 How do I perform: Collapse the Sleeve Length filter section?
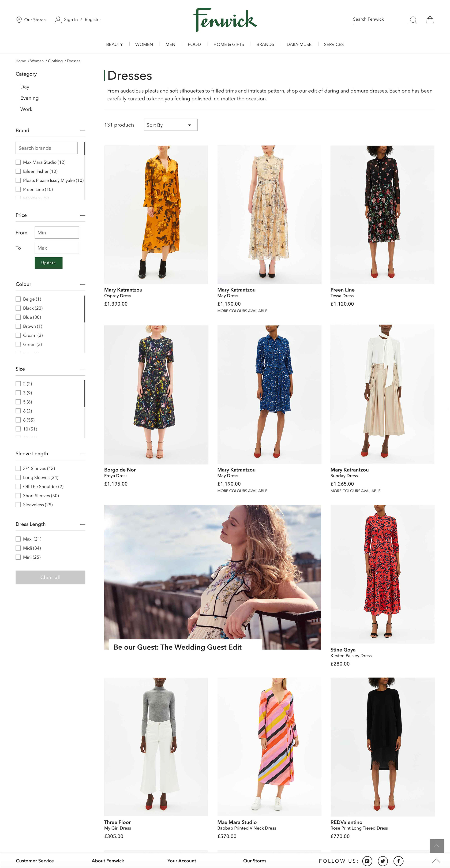click(x=82, y=454)
